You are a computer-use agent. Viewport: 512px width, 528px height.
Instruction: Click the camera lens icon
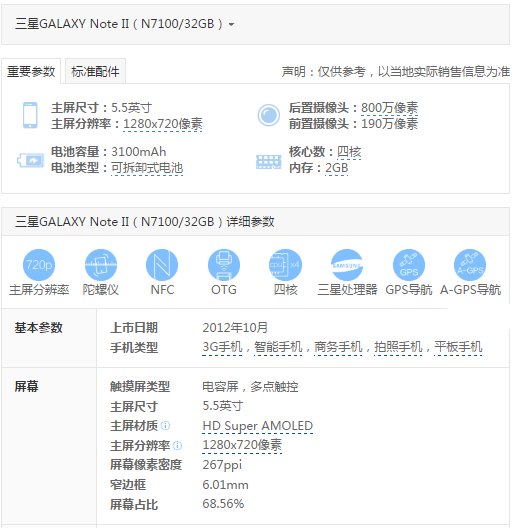268,115
